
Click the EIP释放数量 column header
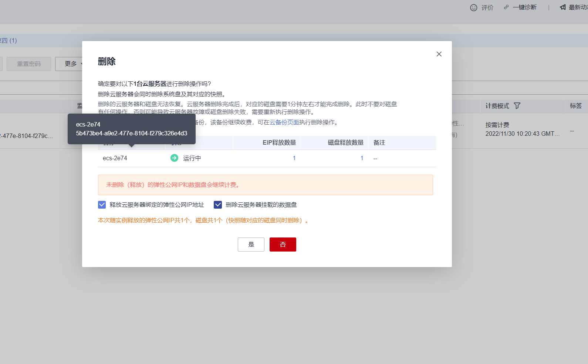click(x=279, y=143)
